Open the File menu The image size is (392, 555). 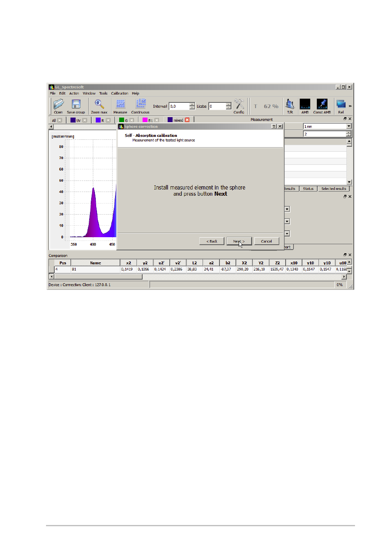pyautogui.click(x=53, y=93)
